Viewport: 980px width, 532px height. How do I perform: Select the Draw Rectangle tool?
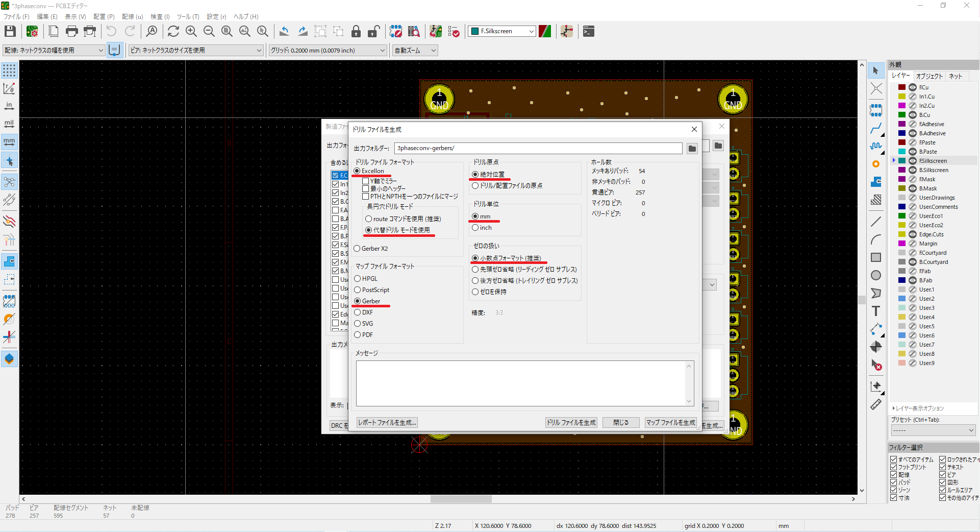pos(876,257)
